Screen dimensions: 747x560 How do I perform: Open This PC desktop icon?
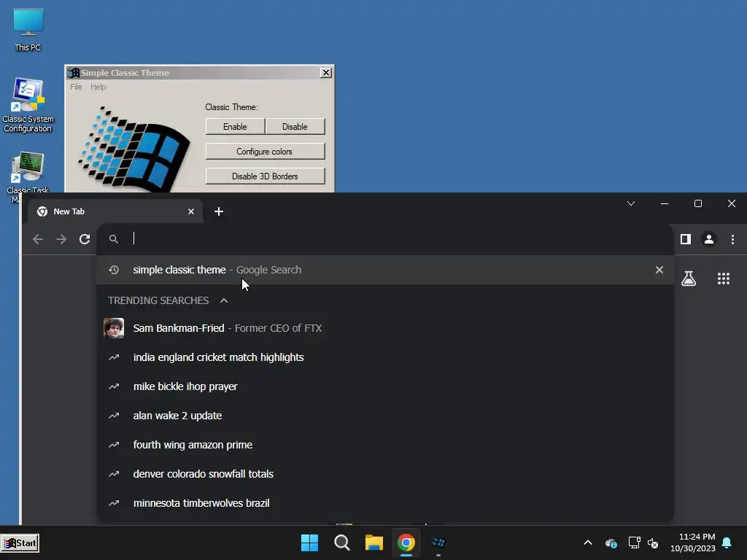click(28, 29)
